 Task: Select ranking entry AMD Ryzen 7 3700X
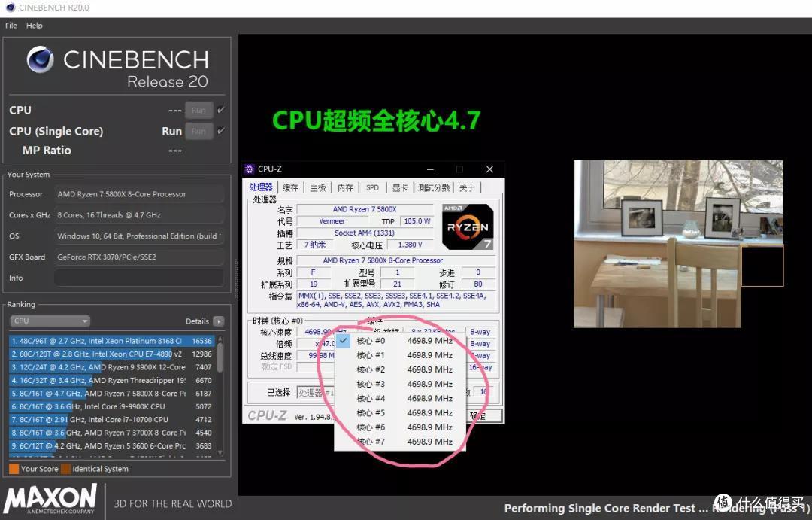pyautogui.click(x=112, y=433)
